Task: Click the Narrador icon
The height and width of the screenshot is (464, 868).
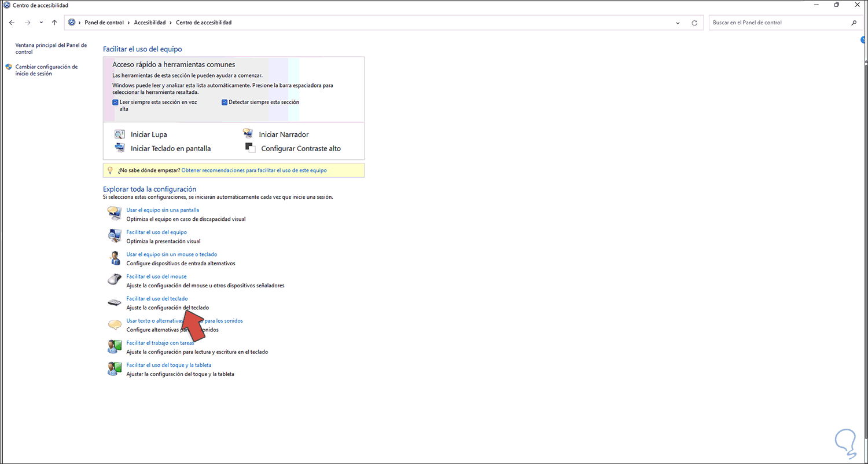Action: click(248, 134)
